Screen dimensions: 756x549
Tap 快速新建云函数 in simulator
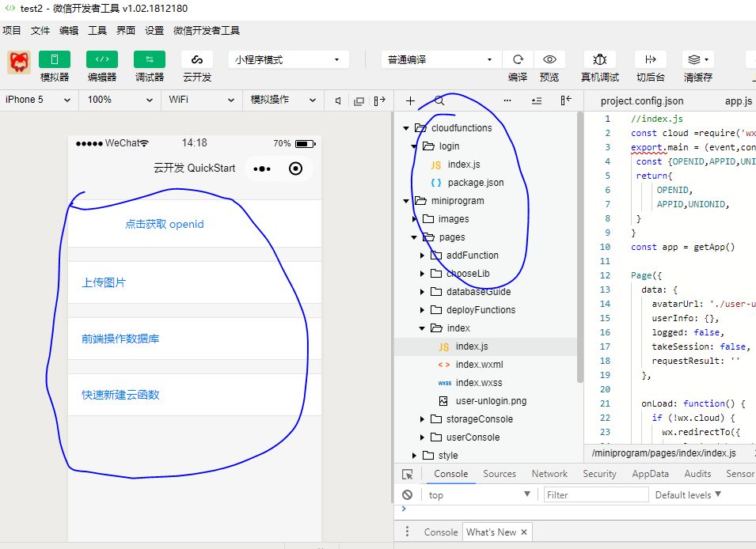click(x=120, y=396)
